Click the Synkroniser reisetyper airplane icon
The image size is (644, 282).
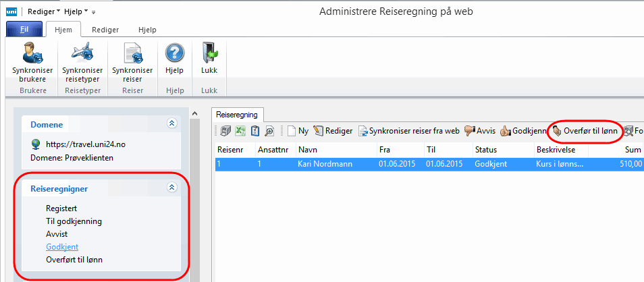[x=82, y=54]
